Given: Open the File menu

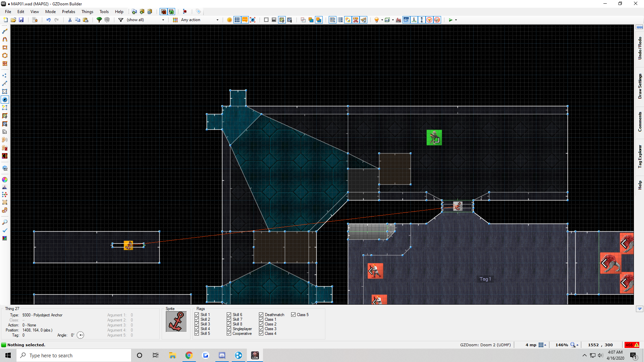Looking at the screenshot, I should pyautogui.click(x=8, y=12).
